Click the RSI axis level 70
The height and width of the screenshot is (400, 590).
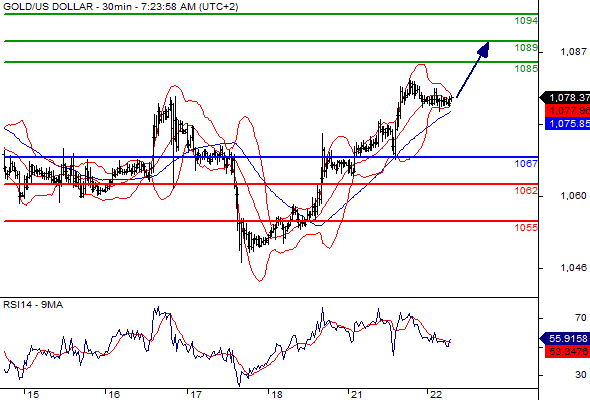click(x=581, y=318)
